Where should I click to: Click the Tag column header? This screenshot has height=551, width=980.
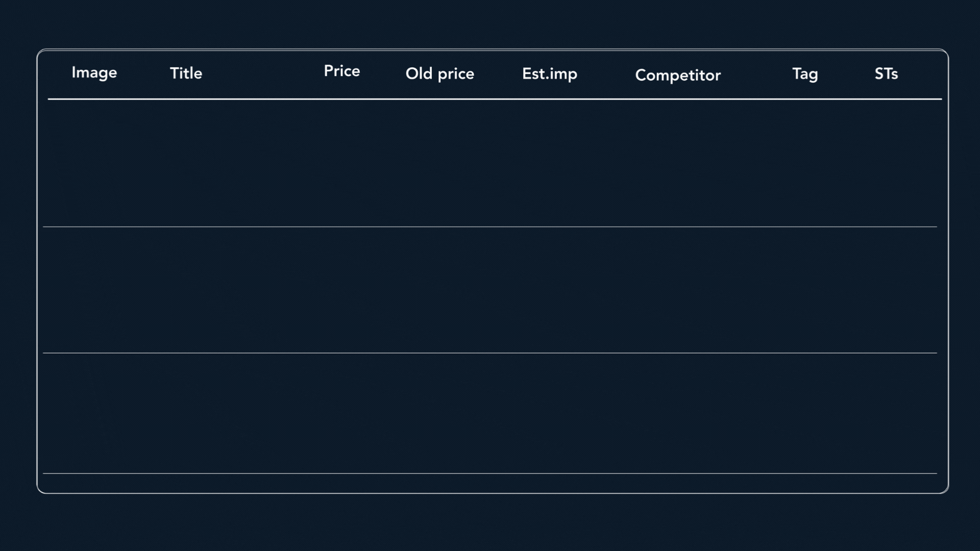tap(805, 74)
